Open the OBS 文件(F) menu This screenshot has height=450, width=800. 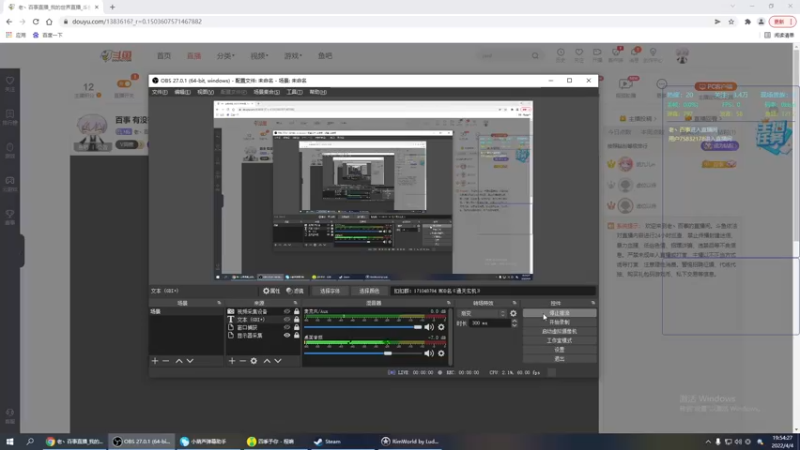159,92
